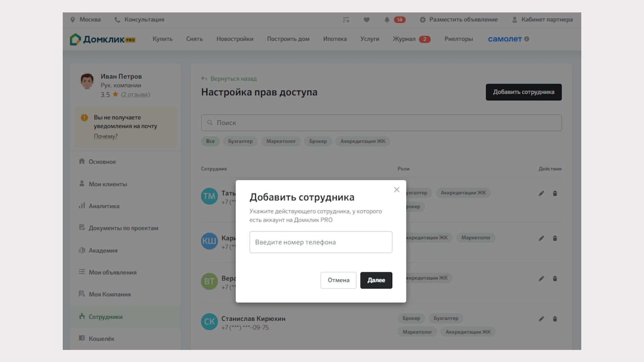Click the Станислав Кирюхин name
The width and height of the screenshot is (644, 362).
click(x=253, y=319)
